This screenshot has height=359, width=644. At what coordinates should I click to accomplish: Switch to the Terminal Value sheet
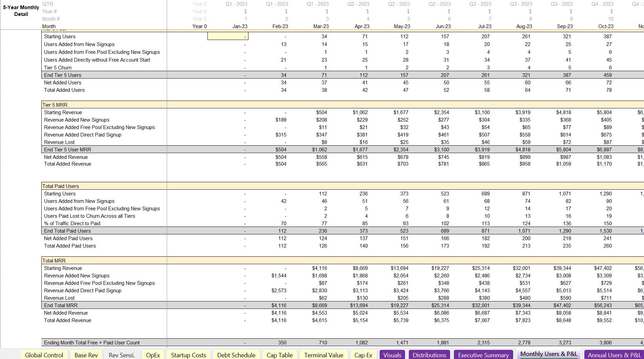coord(323,355)
